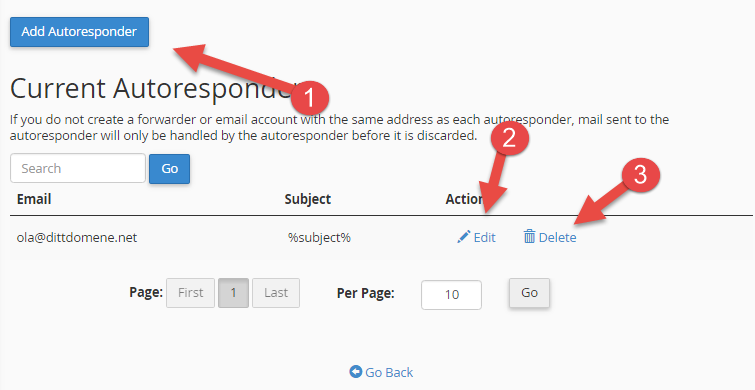Go to the Last page button
The width and height of the screenshot is (755, 390).
[x=276, y=293]
